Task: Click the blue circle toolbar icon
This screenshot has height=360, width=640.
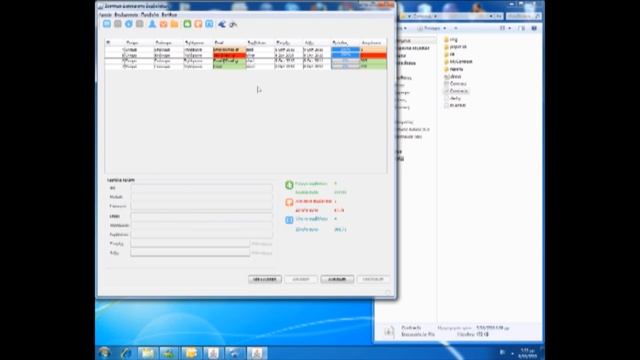Action: coord(129,24)
